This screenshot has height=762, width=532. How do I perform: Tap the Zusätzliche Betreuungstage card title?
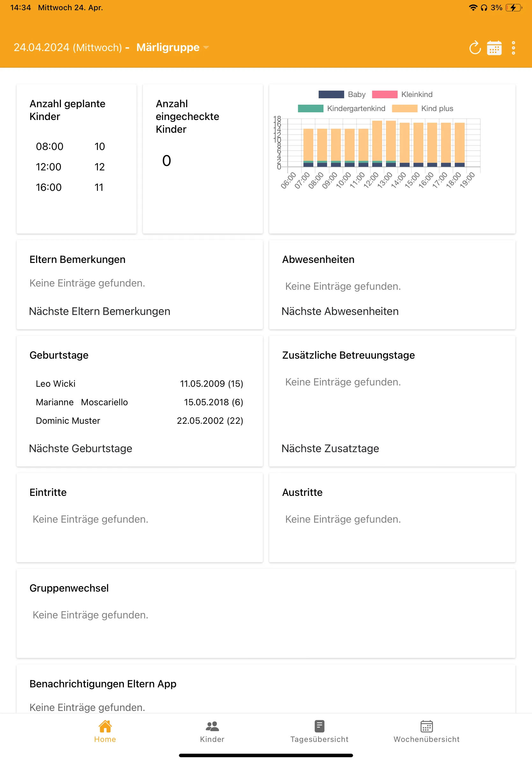348,355
